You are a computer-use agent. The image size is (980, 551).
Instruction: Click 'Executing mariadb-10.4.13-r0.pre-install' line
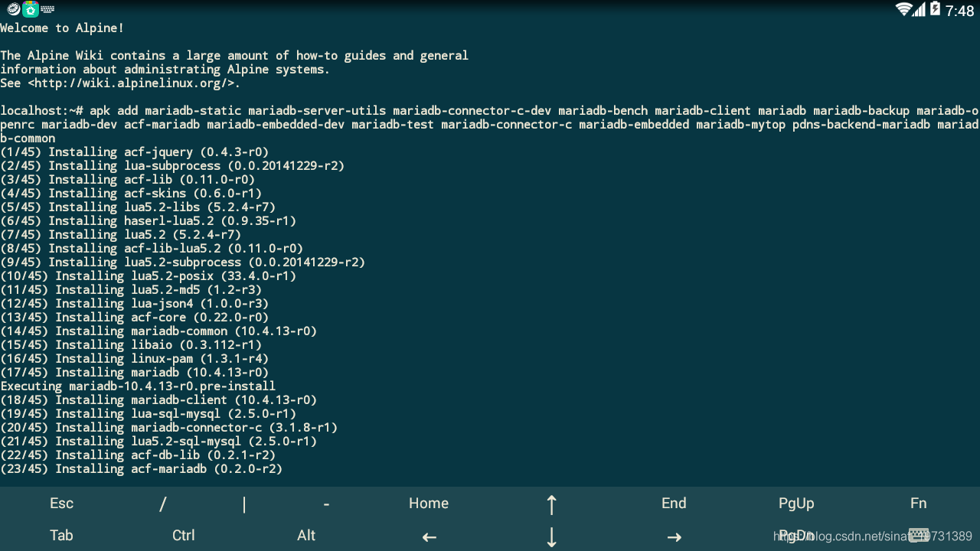pos(138,386)
